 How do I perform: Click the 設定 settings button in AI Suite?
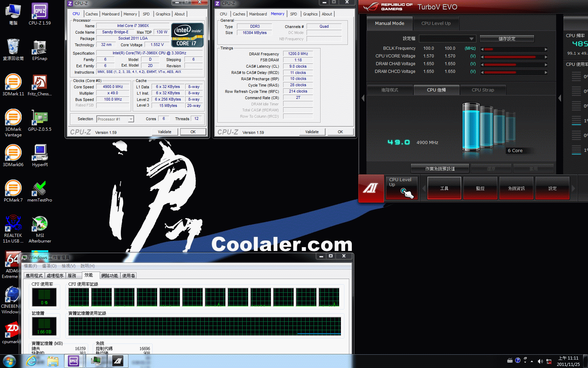tap(552, 188)
